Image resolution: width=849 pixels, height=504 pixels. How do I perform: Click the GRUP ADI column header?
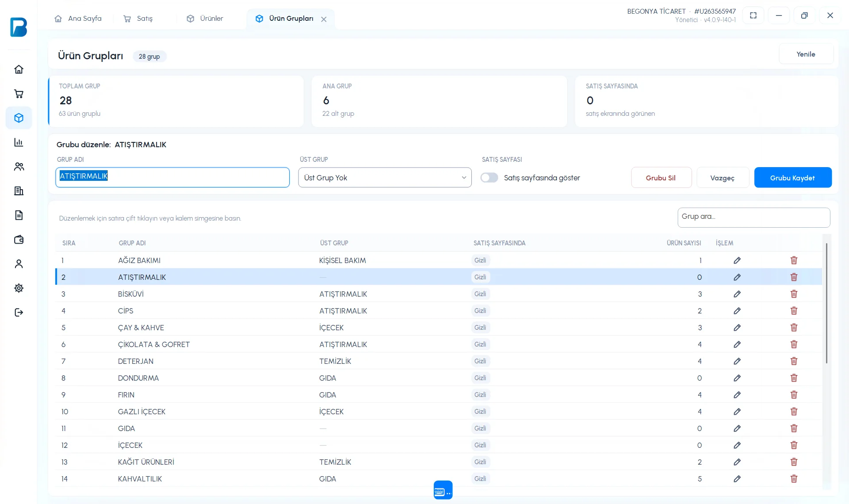pos(132,243)
